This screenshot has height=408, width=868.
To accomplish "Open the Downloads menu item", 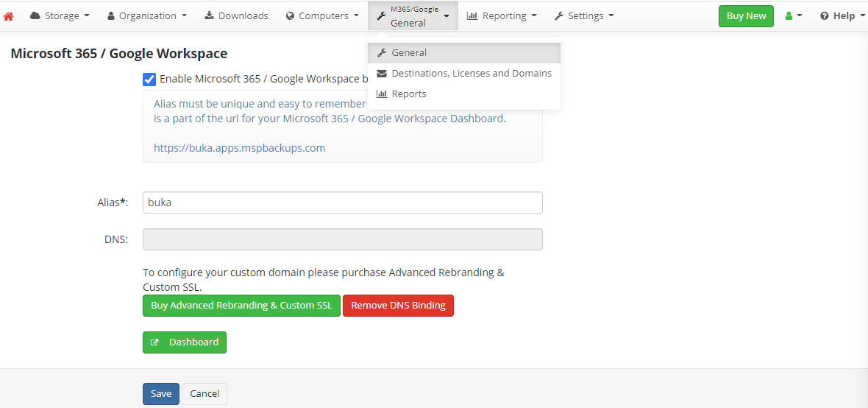I will point(236,15).
